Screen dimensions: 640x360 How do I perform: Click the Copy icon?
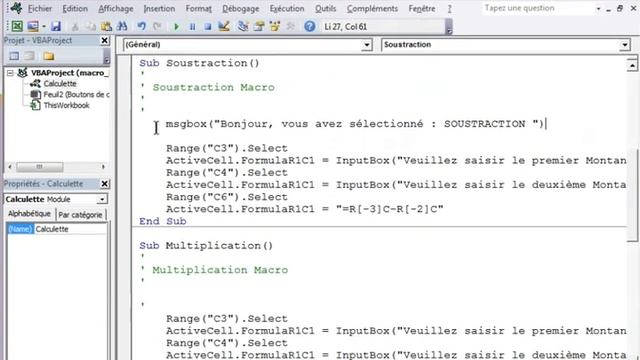coord(91,27)
